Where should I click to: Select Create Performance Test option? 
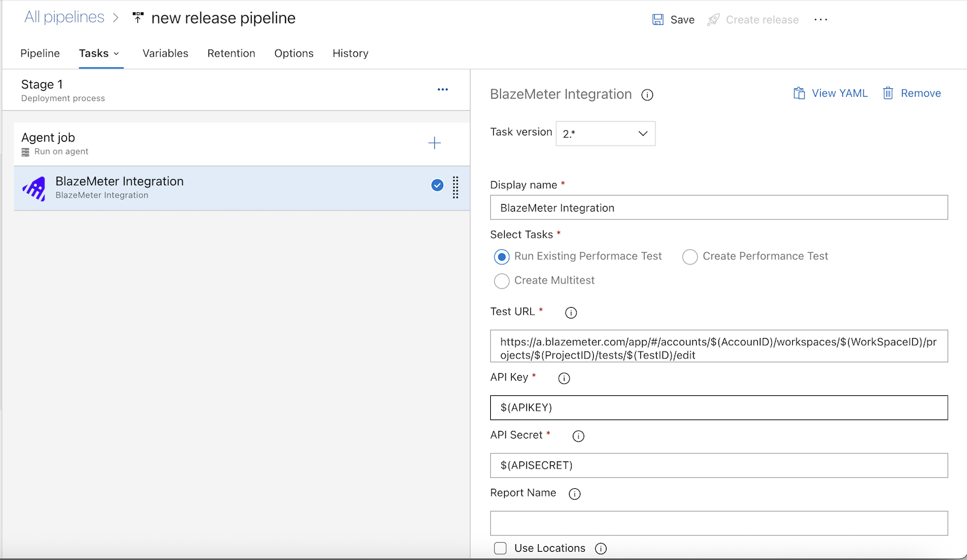[x=690, y=257]
